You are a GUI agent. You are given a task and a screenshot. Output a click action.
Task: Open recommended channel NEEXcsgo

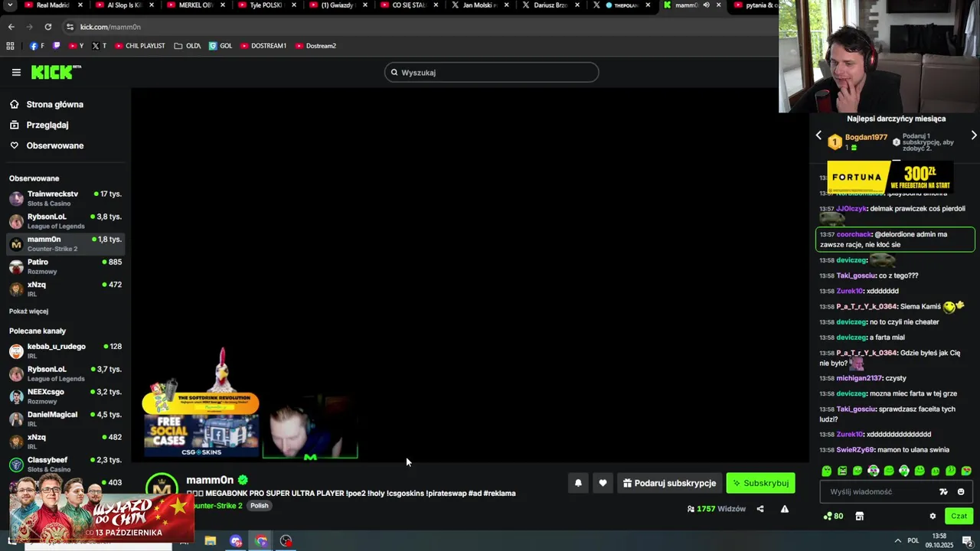pyautogui.click(x=66, y=396)
